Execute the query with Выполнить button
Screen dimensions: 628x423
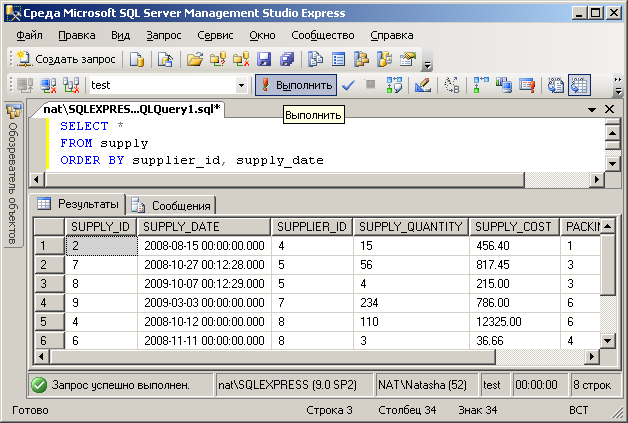pyautogui.click(x=296, y=85)
